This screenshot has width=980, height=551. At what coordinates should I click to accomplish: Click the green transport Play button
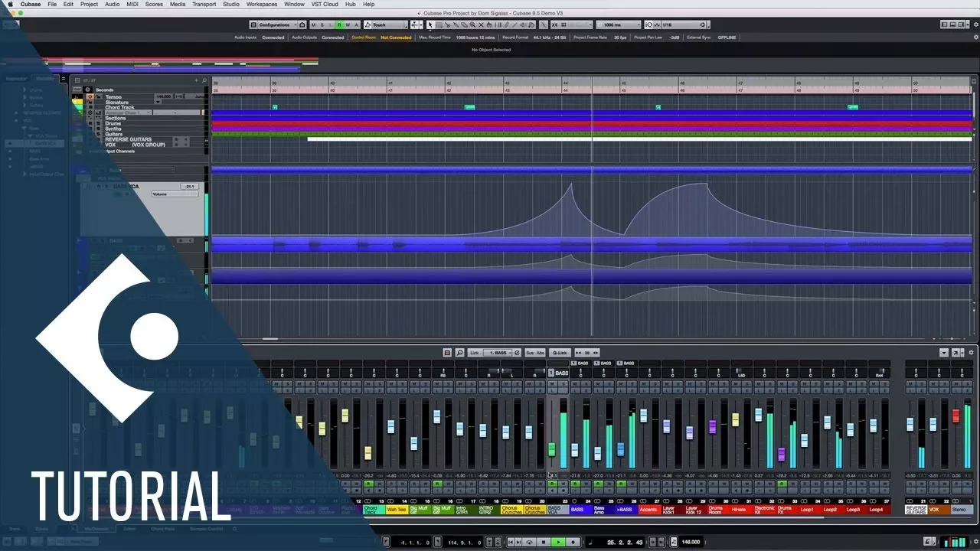point(558,542)
